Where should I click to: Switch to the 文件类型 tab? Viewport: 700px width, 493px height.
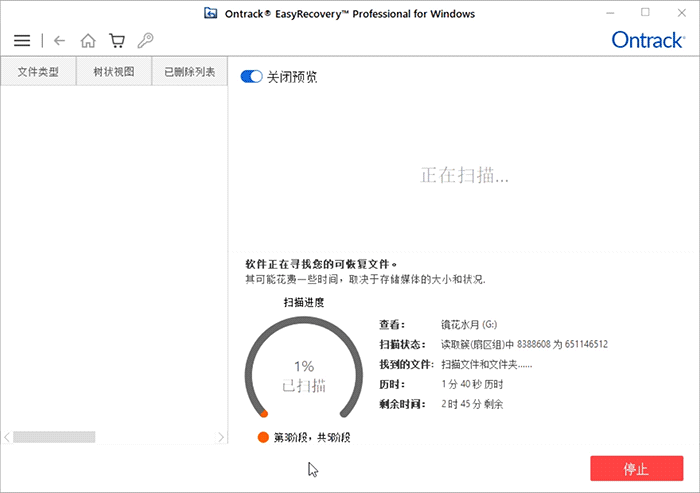point(38,71)
